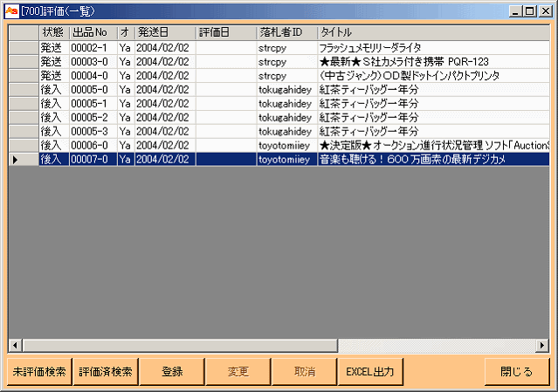Click the horizontal scrollbar thumb
Screen dimensions: 558x392
tap(180, 345)
